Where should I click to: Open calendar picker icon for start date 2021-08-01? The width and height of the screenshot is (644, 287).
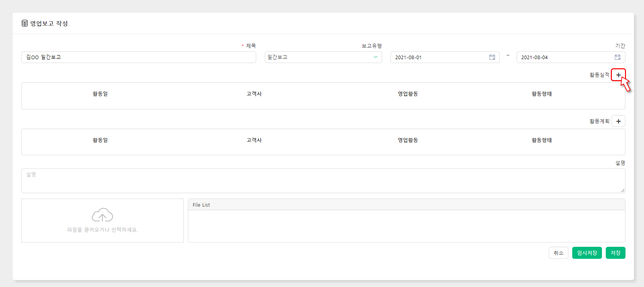click(492, 57)
